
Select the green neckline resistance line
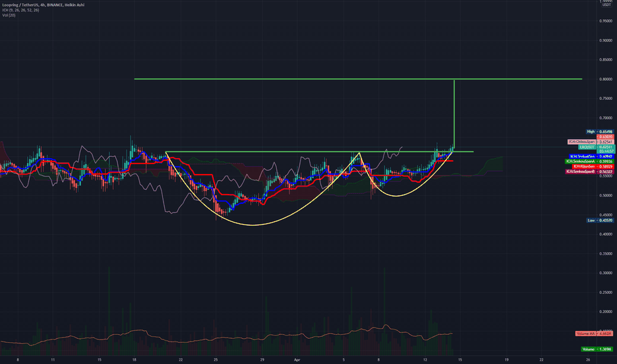pos(320,152)
